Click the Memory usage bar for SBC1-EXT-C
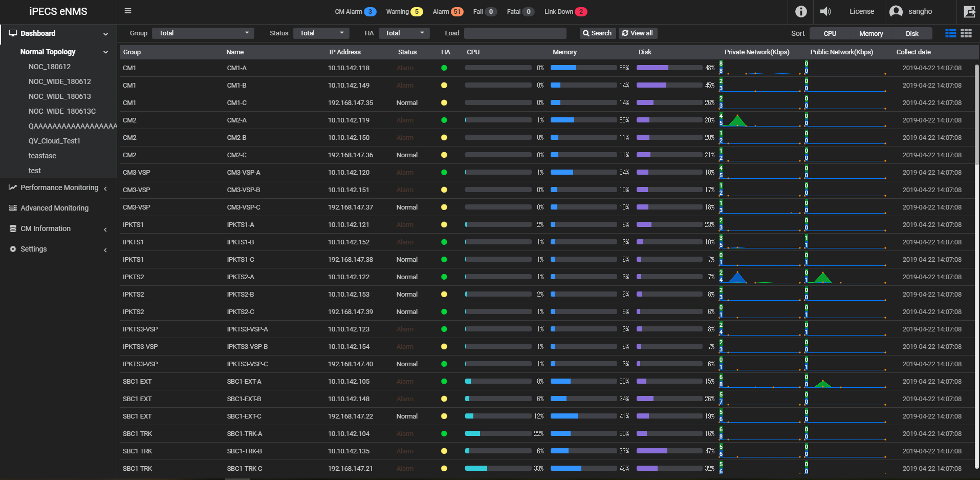Viewport: 980px width, 480px height. (583, 416)
